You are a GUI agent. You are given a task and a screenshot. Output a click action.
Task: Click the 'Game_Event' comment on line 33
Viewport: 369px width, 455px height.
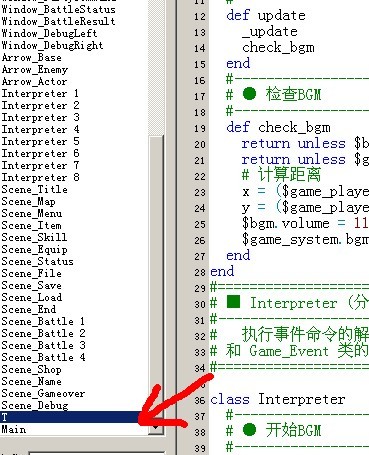pos(289,351)
